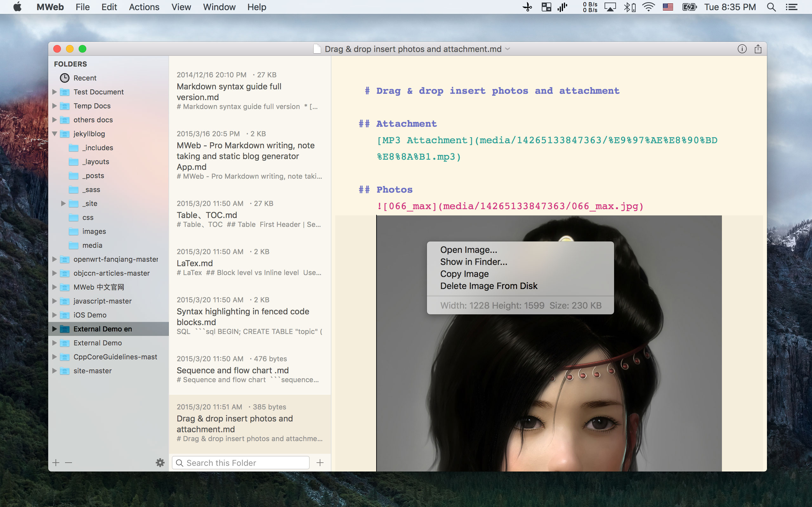Open the LaTex.md document

coord(195,263)
